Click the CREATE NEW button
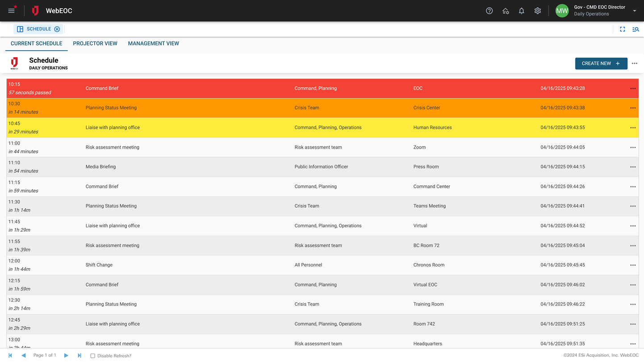This screenshot has width=644, height=362. (601, 63)
